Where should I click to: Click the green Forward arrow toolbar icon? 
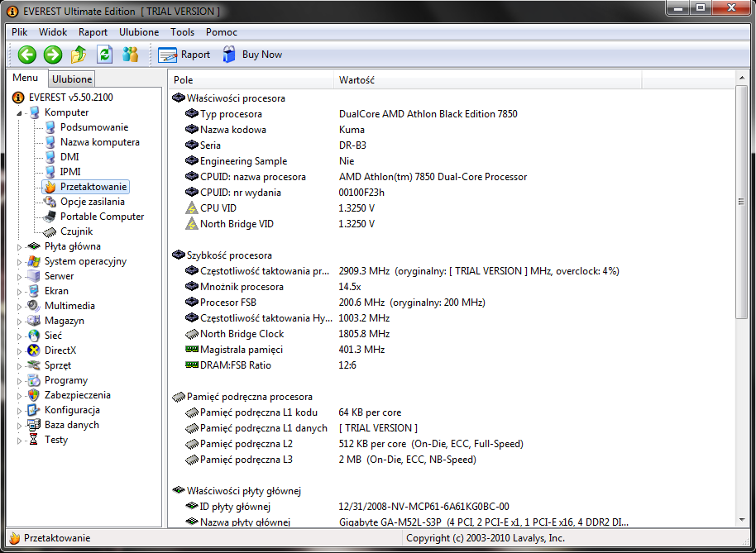(53, 55)
